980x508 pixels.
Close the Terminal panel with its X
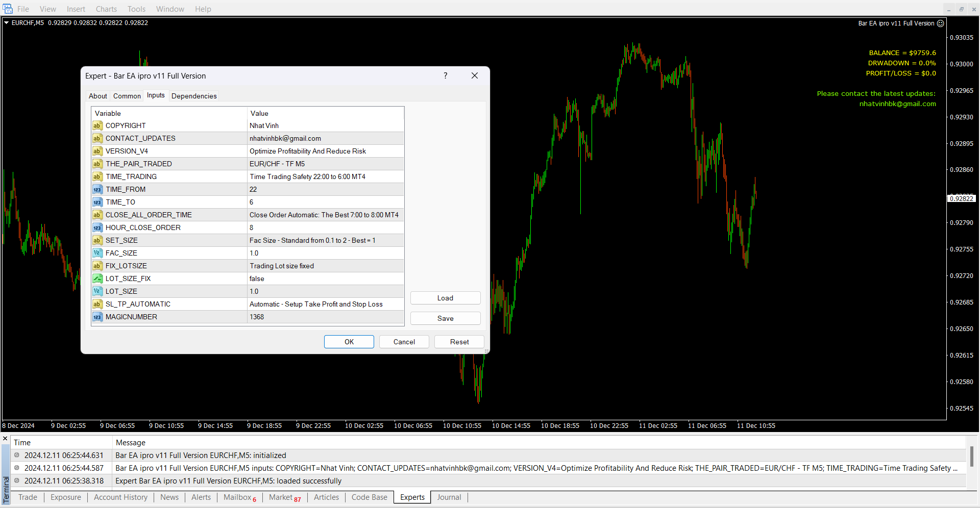click(6, 439)
